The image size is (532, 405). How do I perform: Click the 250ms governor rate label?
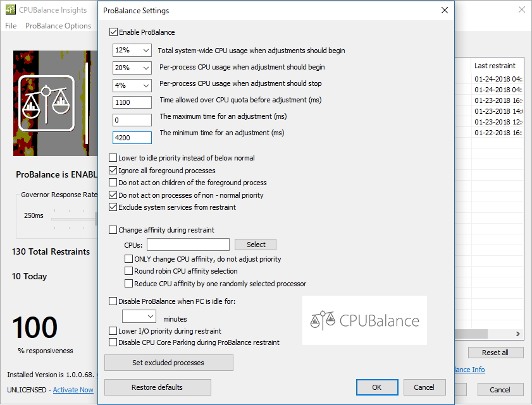point(34,215)
